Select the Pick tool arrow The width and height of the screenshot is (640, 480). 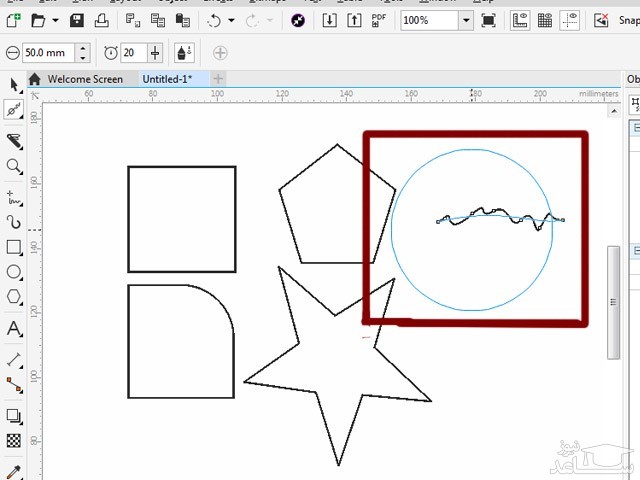(14, 86)
